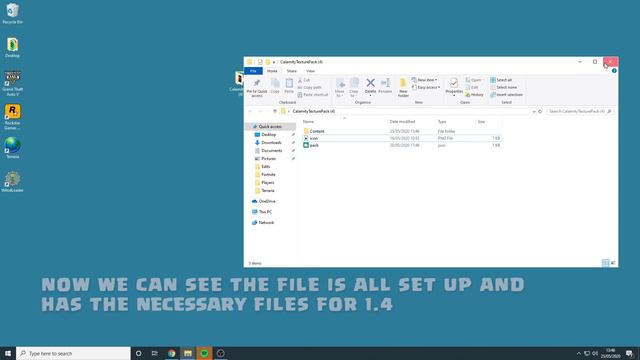
Task: Click the Recycle Bin desktop icon
Action: click(12, 13)
